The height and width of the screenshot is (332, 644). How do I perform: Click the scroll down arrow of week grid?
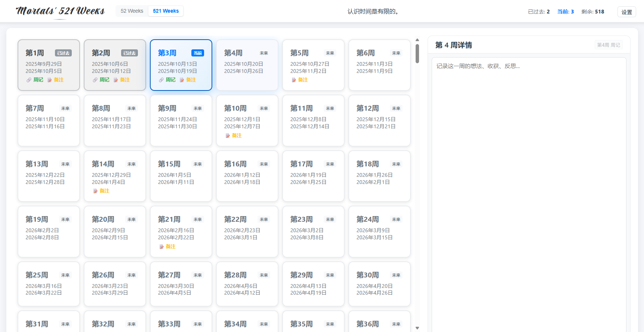417,328
